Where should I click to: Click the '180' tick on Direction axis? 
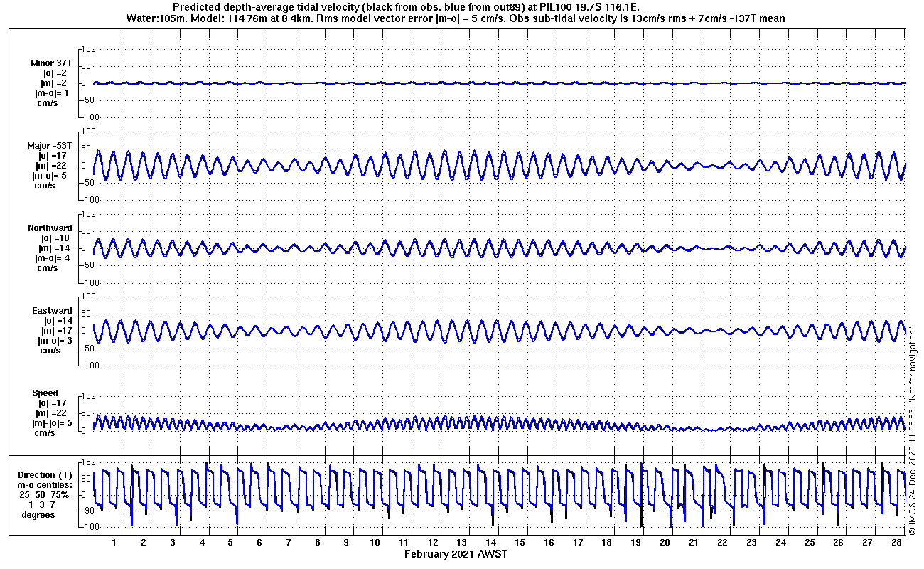click(x=89, y=462)
